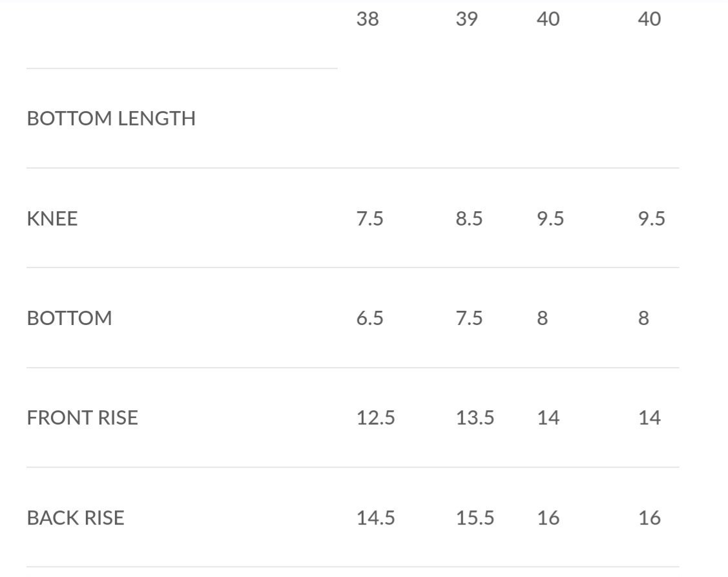This screenshot has width=728, height=577.
Task: Select FRONT RISE value 13.5
Action: pyautogui.click(x=475, y=417)
